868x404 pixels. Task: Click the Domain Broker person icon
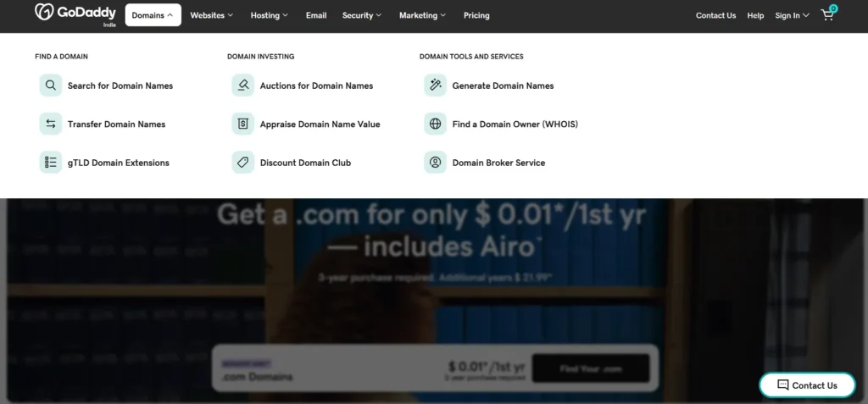(435, 163)
